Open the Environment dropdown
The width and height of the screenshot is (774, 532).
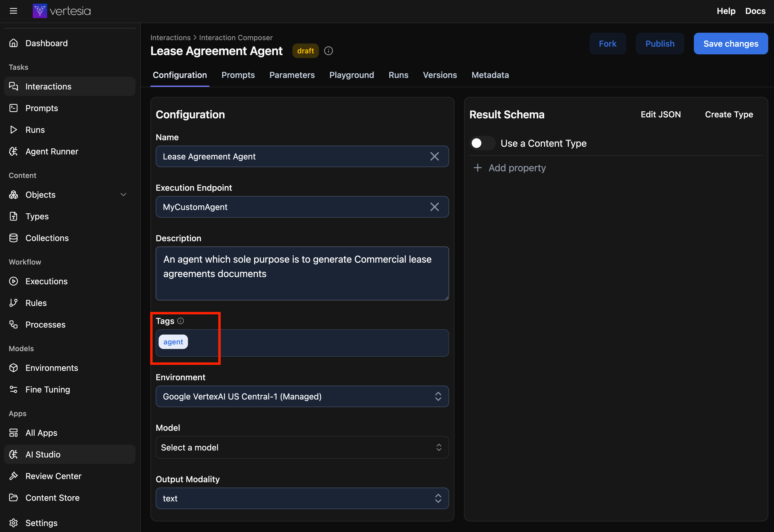(302, 396)
